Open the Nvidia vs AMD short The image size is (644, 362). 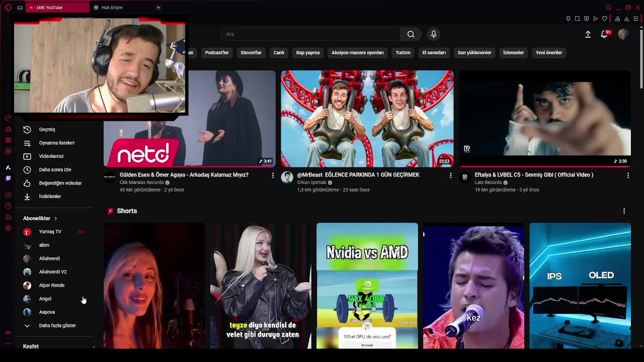[x=367, y=286]
